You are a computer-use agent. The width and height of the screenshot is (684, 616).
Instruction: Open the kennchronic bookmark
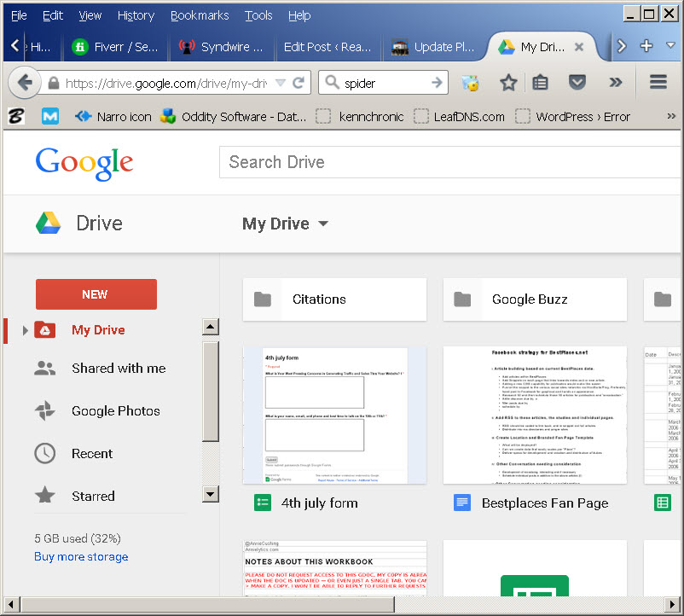tap(360, 117)
